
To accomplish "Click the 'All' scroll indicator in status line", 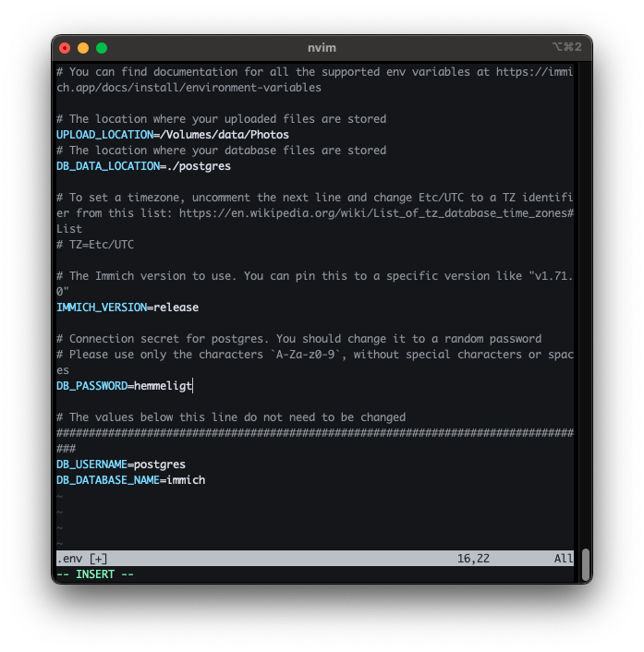I will [x=564, y=559].
